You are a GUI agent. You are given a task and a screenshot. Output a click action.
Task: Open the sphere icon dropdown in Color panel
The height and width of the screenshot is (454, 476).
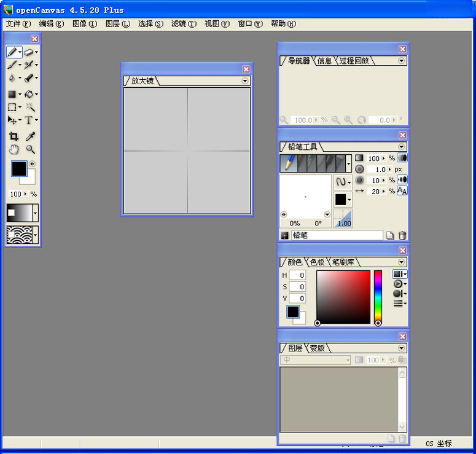tap(399, 294)
